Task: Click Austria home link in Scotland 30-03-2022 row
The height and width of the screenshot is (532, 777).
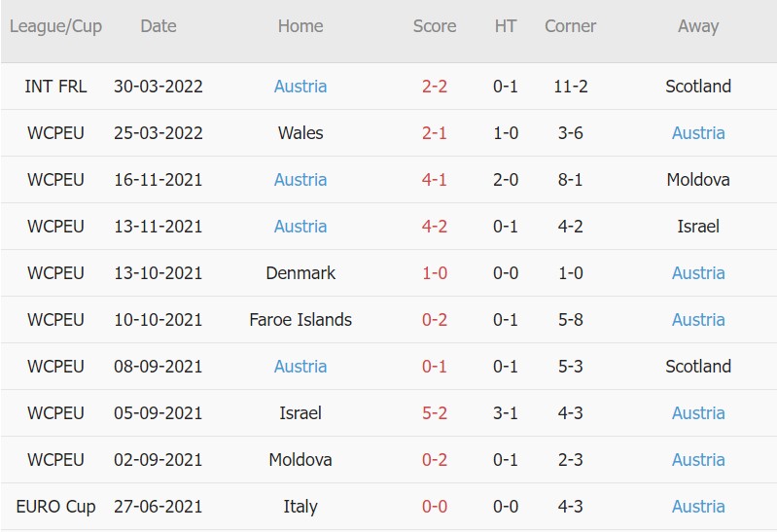Action: [x=300, y=87]
